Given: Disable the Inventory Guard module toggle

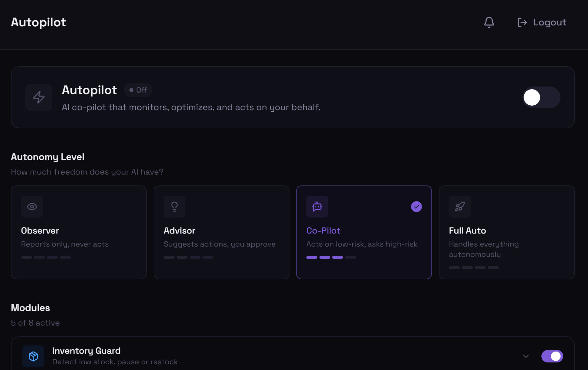Looking at the screenshot, I should tap(552, 356).
